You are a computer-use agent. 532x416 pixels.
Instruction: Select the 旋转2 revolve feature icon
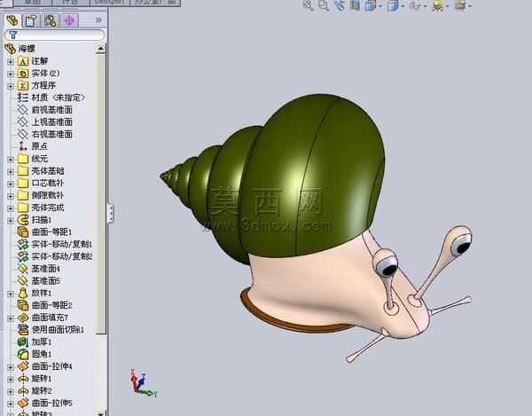coord(23,391)
